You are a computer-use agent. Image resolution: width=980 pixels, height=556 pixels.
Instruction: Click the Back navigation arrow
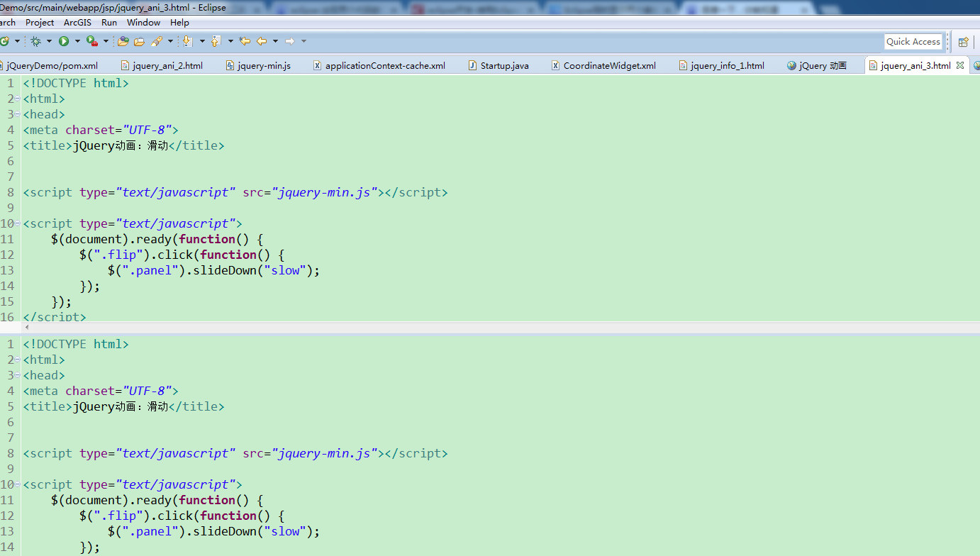point(262,41)
